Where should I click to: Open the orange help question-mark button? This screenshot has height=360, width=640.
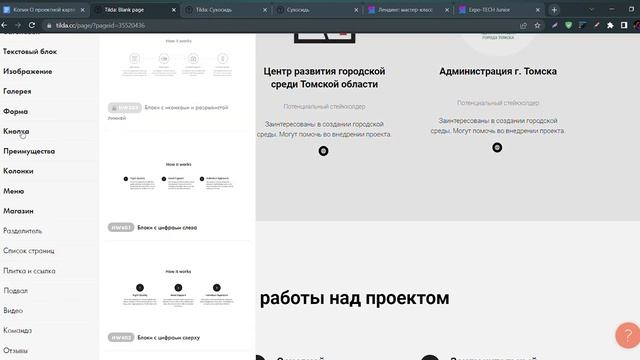click(628, 336)
